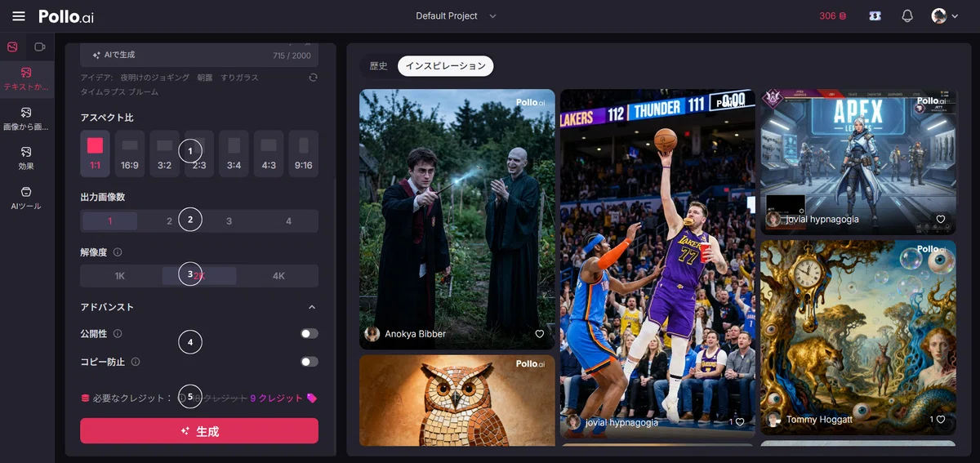Click the Pollo.ai logo
The image size is (980, 463).
(x=66, y=16)
